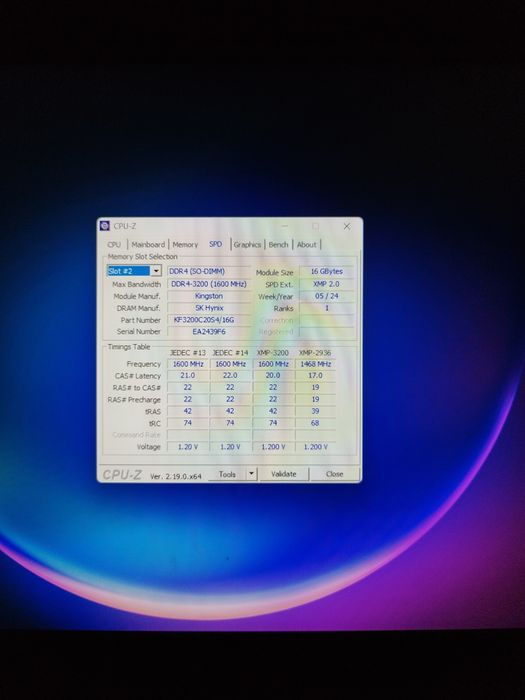Click the Validate button
This screenshot has height=700, width=525.
283,474
